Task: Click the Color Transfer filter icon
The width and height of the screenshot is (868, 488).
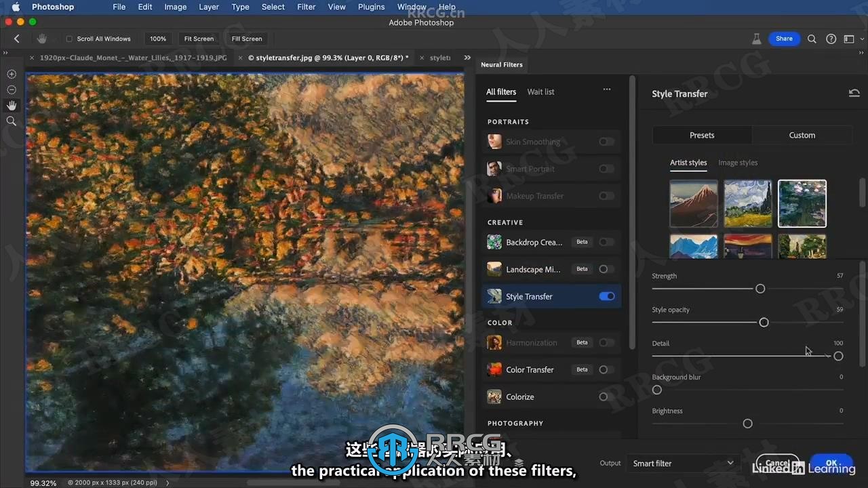Action: [x=494, y=369]
